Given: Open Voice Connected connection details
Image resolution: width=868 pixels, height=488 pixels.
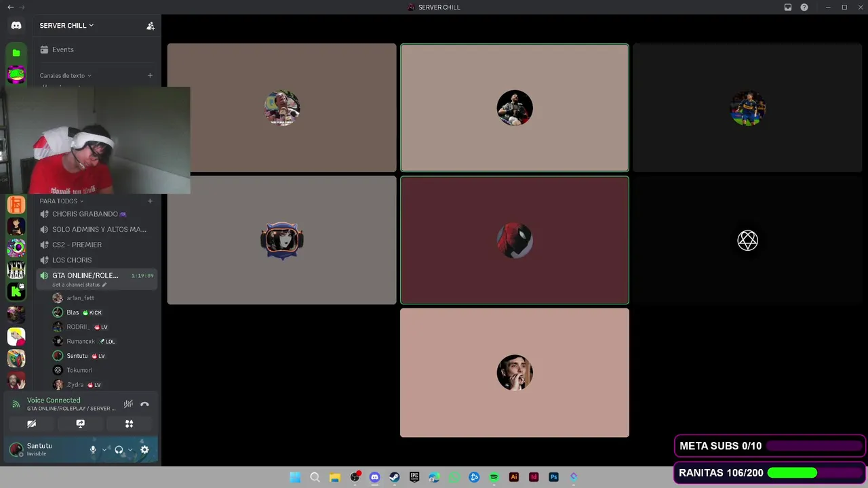Looking at the screenshot, I should [x=54, y=401].
